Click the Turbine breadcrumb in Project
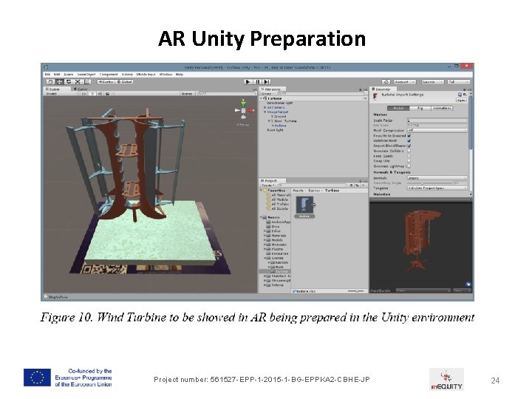This screenshot has height=399, width=532. [332, 191]
